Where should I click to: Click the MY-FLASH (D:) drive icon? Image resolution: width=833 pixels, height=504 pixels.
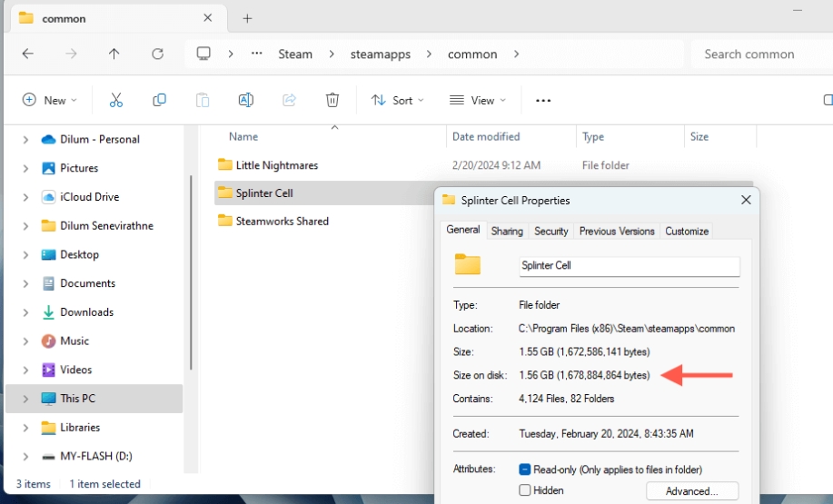tap(48, 457)
